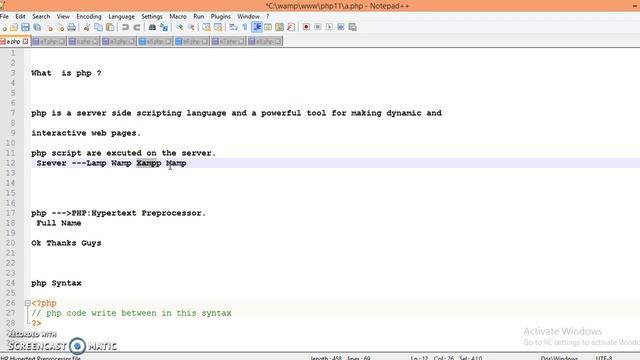Click the Copy toolbar icon

click(98, 27)
